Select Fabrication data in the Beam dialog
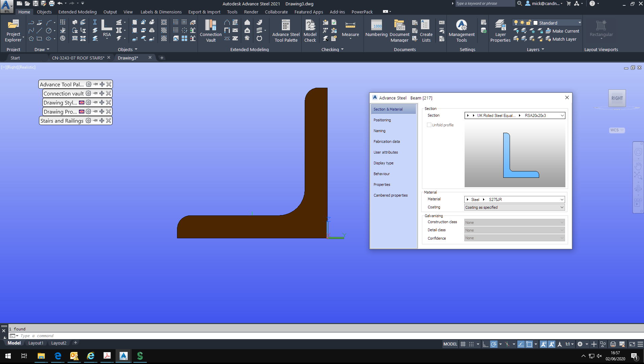This screenshot has width=644, height=364. tap(386, 141)
